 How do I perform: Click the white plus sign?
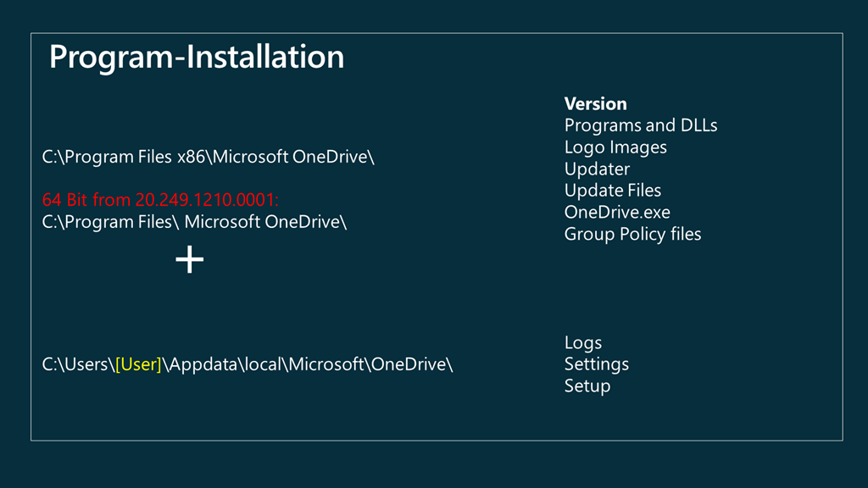coord(190,260)
